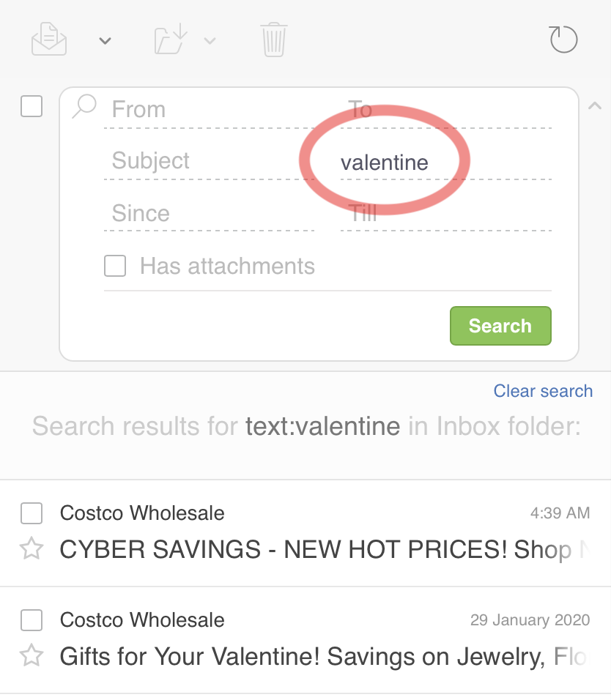Viewport: 611px width, 700px height.
Task: Tap the timestamp 4:39 AM on Costco email
Action: [560, 513]
